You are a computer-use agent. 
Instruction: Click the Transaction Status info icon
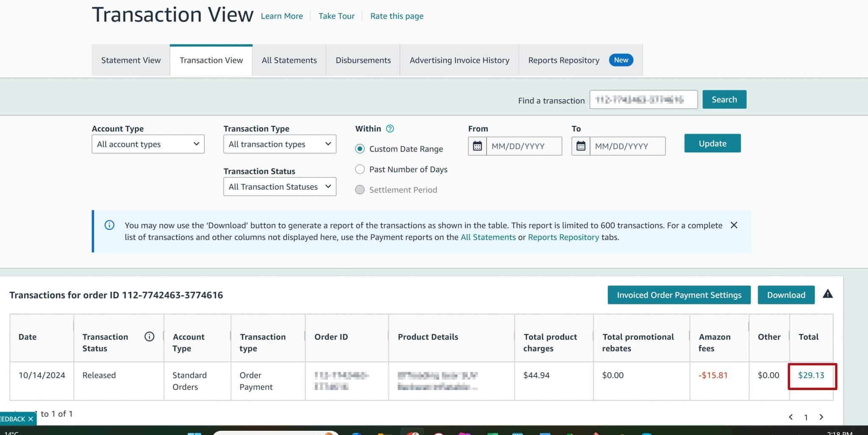pyautogui.click(x=149, y=337)
